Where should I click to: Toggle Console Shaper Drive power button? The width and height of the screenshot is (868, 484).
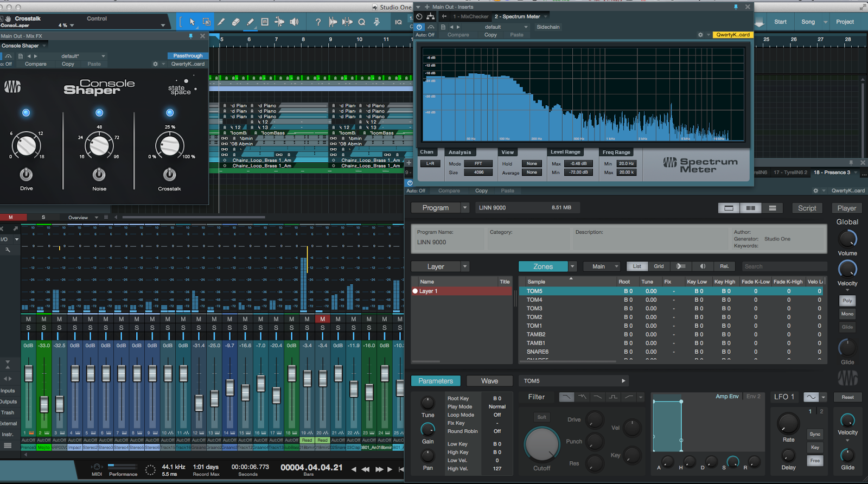[26, 174]
